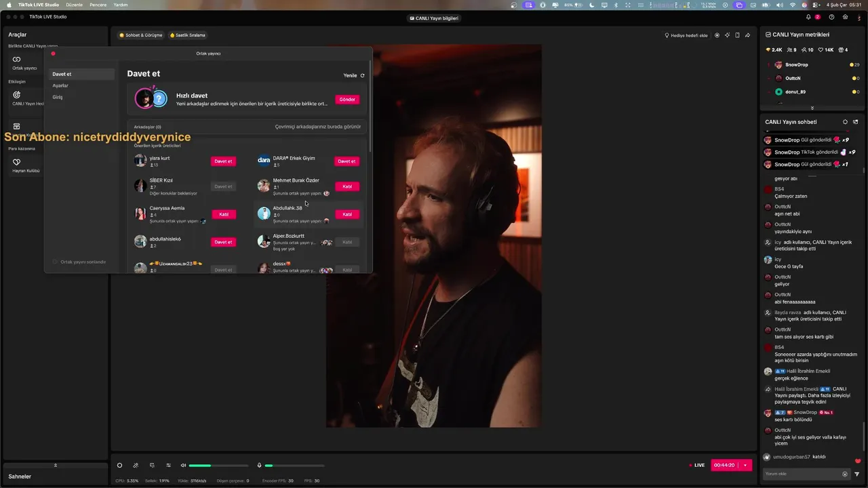The height and width of the screenshot is (488, 868).
Task: Click the likes 14K heart metric
Action: tap(825, 49)
